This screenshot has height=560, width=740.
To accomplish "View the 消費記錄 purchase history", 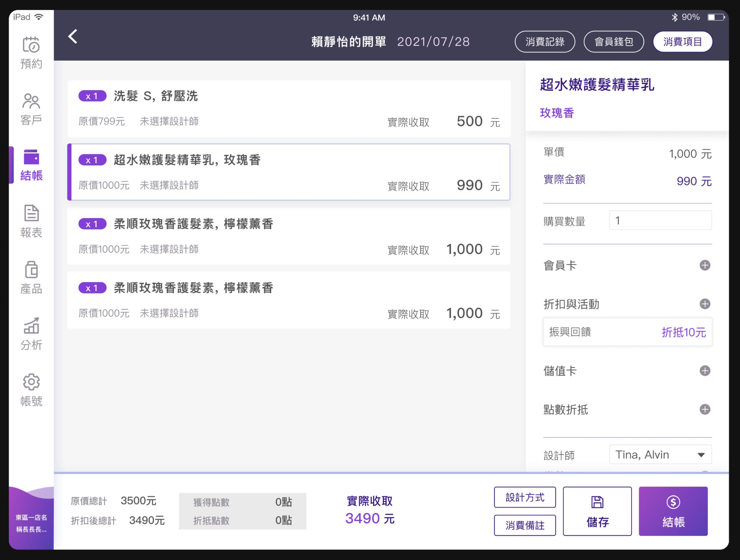I will click(x=545, y=41).
